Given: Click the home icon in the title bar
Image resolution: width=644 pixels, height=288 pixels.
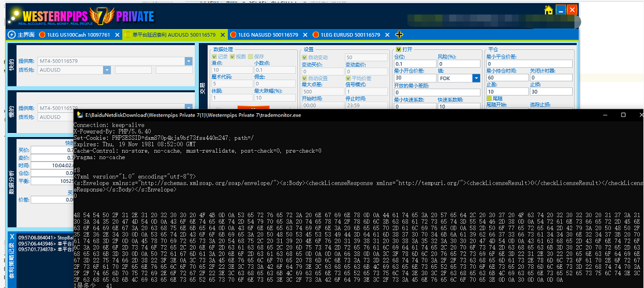Looking at the screenshot, I should click(x=548, y=10).
